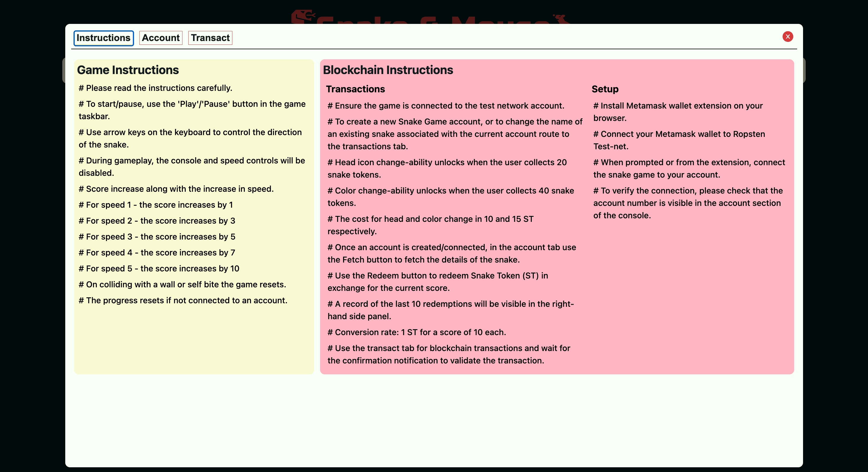Screen dimensions: 868x472
Task: Click 'For speed 2 - the score increases by 3'
Action: (x=157, y=221)
